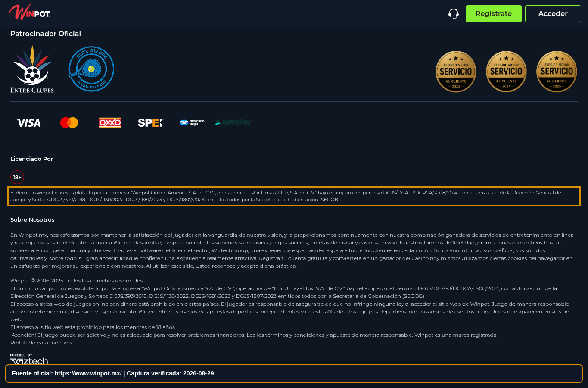
Task: Click the "¡Atención! El juego puede ser adictivo" line
Action: click(x=254, y=335)
